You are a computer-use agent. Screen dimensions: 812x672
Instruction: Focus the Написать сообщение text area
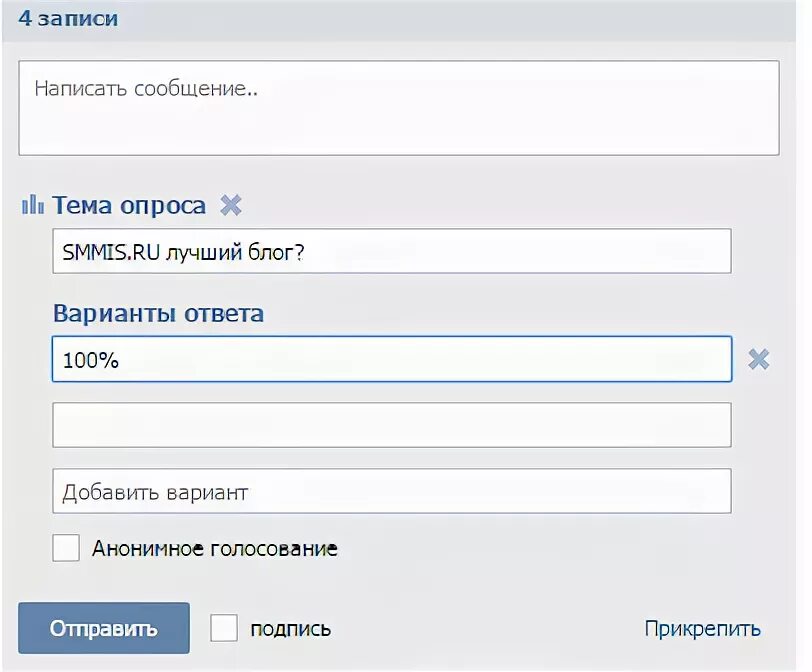click(x=399, y=108)
